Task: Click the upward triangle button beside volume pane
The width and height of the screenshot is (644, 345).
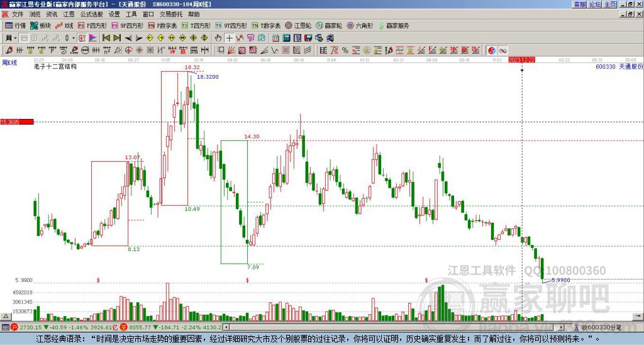Action: (x=5, y=316)
